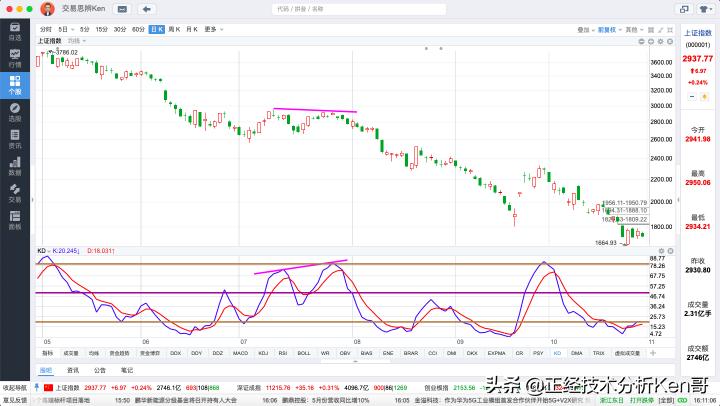The image size is (720, 406).
Task: Close the KD indicator panel
Action: click(x=670, y=251)
